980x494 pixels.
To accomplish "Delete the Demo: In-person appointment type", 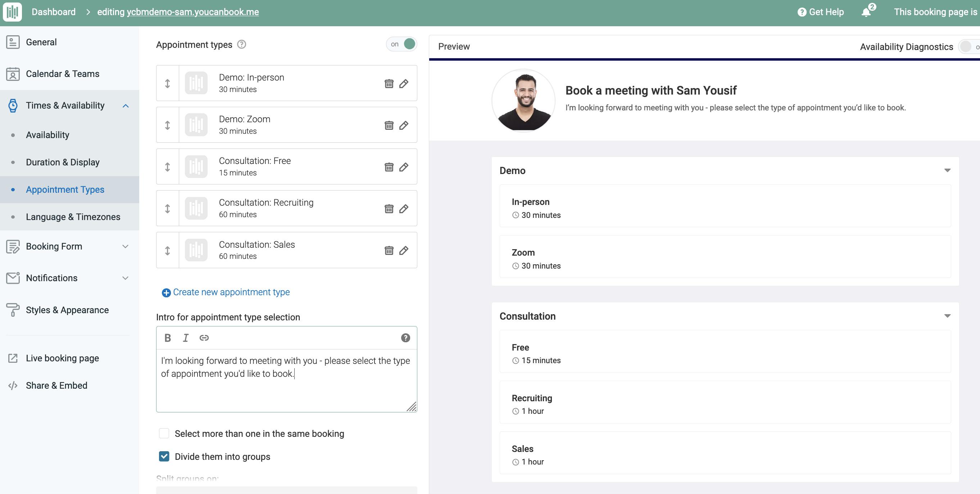I will pos(389,84).
